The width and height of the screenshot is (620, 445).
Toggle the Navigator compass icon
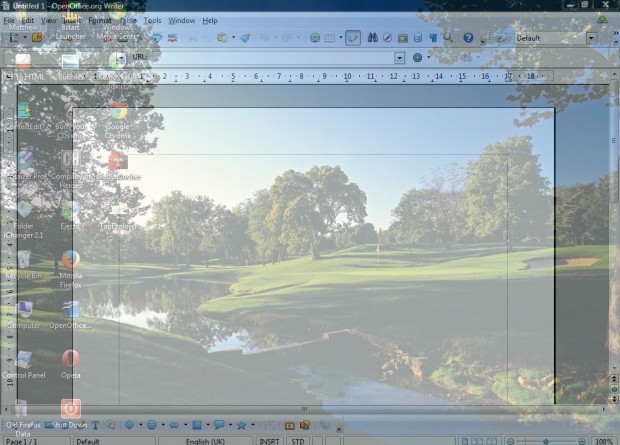point(388,38)
